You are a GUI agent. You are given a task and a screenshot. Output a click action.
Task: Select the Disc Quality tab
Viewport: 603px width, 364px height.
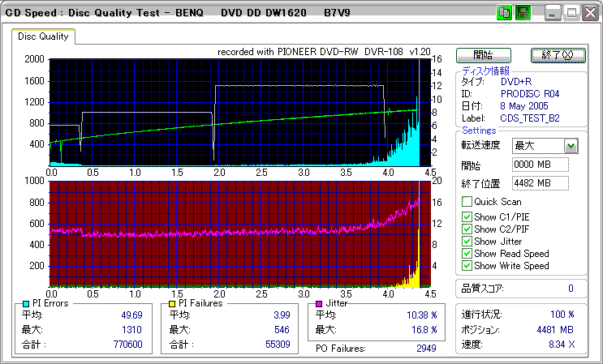coord(44,36)
